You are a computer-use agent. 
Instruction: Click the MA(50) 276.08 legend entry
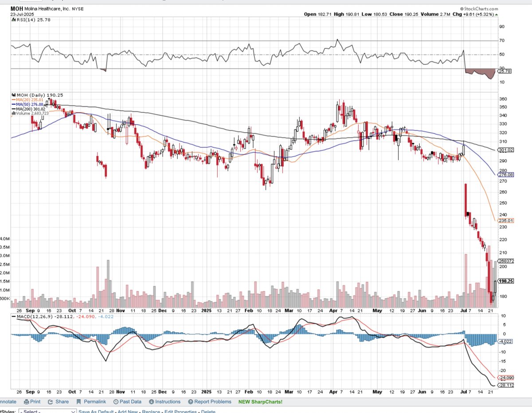click(27, 104)
